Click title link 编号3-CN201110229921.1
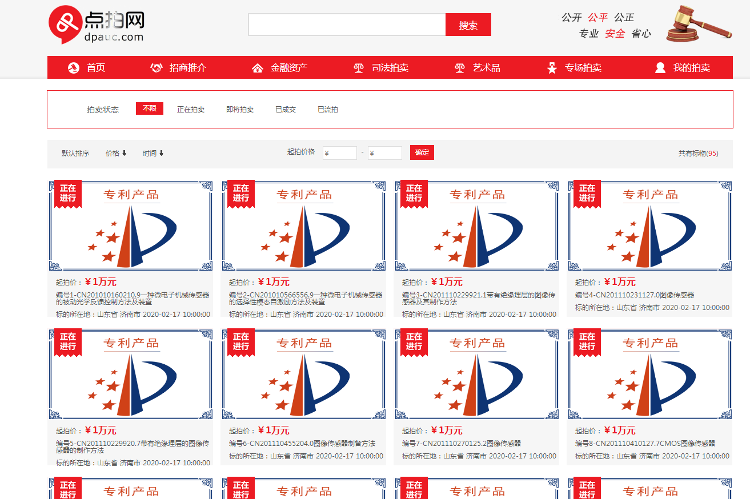The width and height of the screenshot is (750, 499). [x=478, y=299]
